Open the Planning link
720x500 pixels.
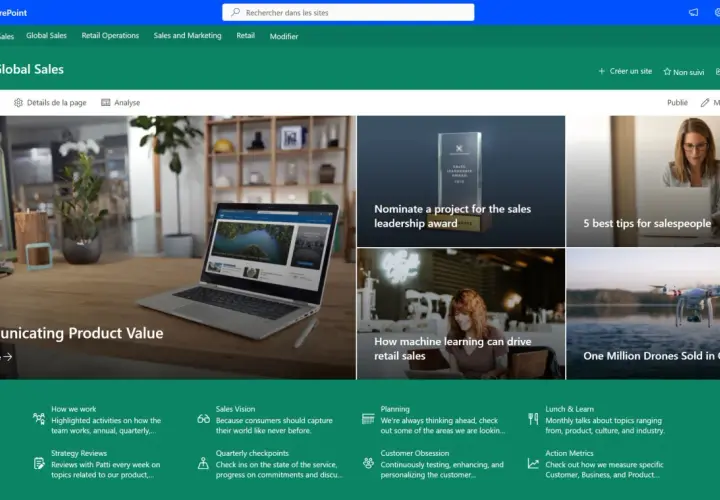pyautogui.click(x=395, y=409)
